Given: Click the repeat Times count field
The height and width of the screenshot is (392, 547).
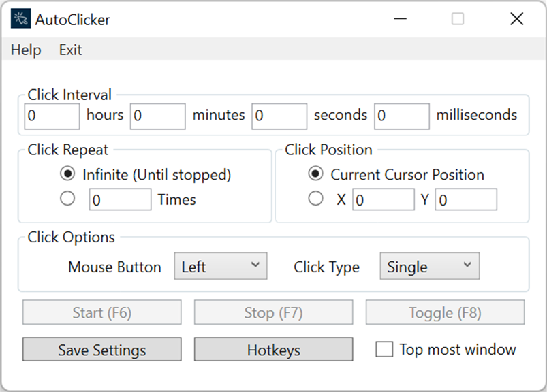Looking at the screenshot, I should coord(120,199).
